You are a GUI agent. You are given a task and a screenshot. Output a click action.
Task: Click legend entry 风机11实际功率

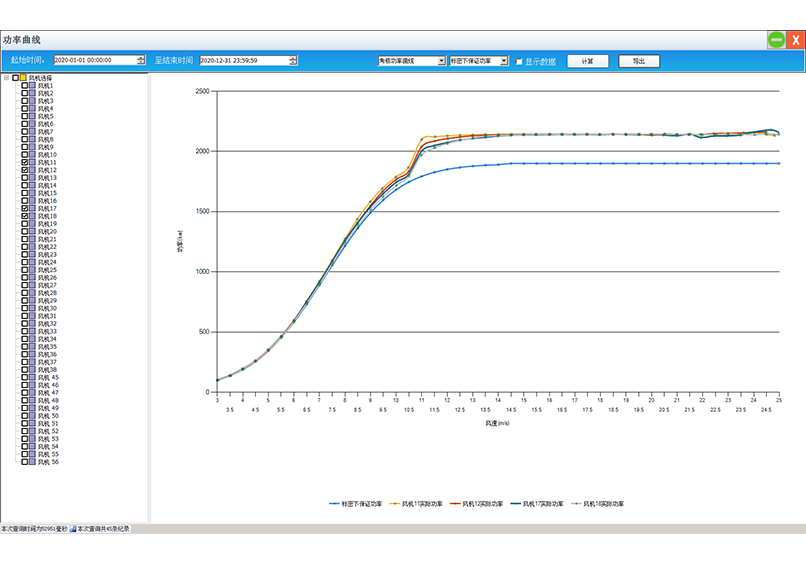point(416,504)
